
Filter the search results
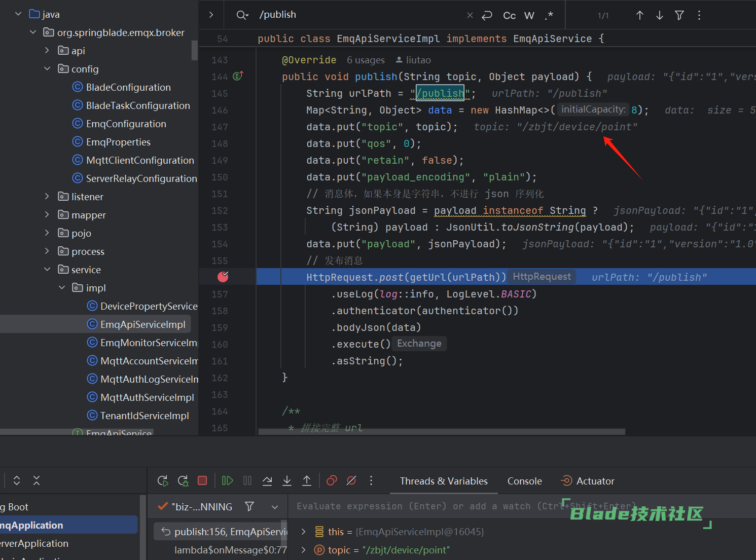[679, 15]
